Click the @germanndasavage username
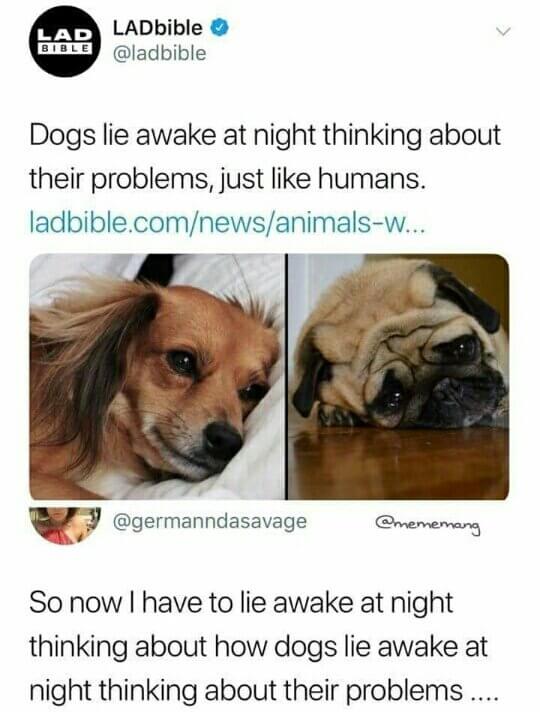Screen dimensions: 540x712 pyautogui.click(x=209, y=521)
